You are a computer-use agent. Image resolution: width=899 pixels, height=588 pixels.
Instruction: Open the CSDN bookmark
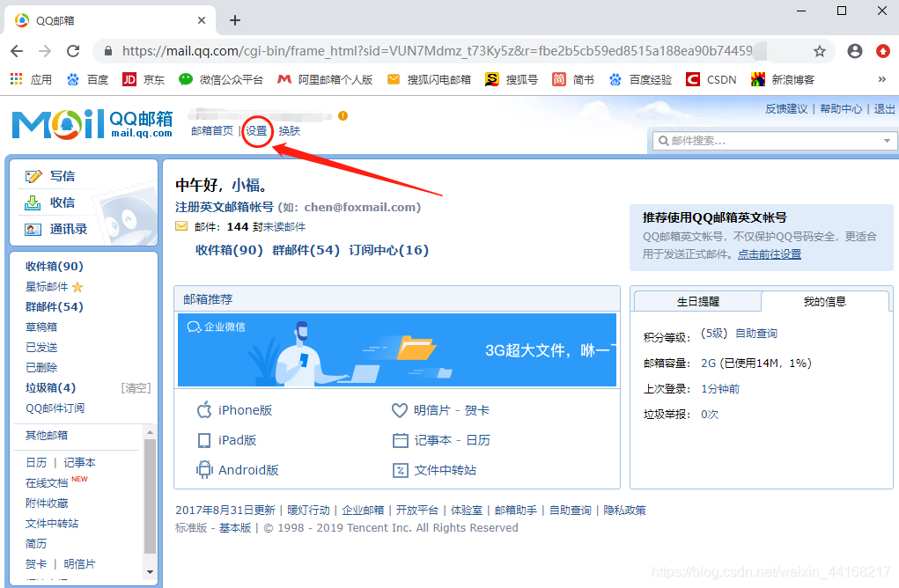711,79
